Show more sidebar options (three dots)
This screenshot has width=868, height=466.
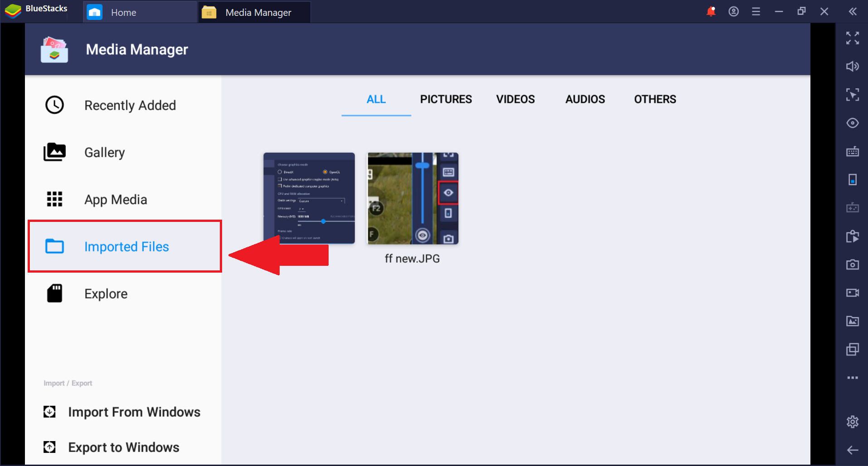[x=853, y=378]
